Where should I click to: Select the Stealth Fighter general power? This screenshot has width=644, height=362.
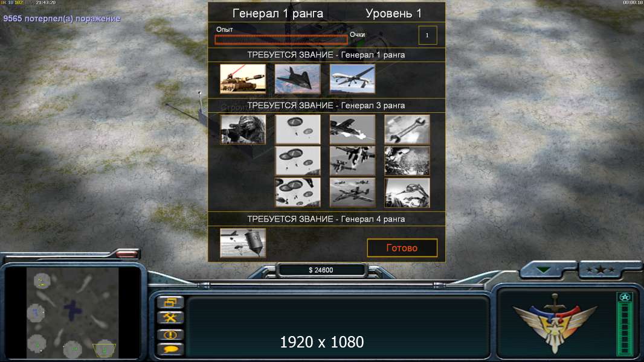coord(297,78)
